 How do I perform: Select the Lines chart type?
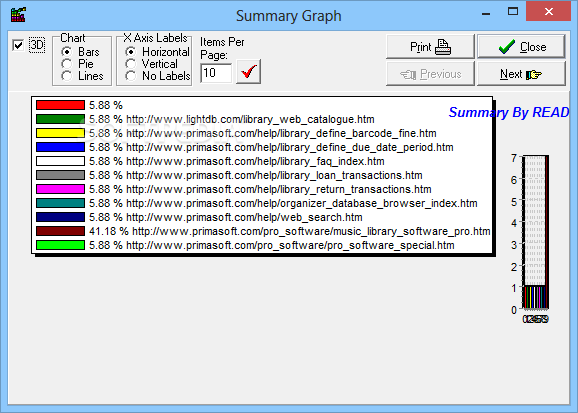[67, 76]
